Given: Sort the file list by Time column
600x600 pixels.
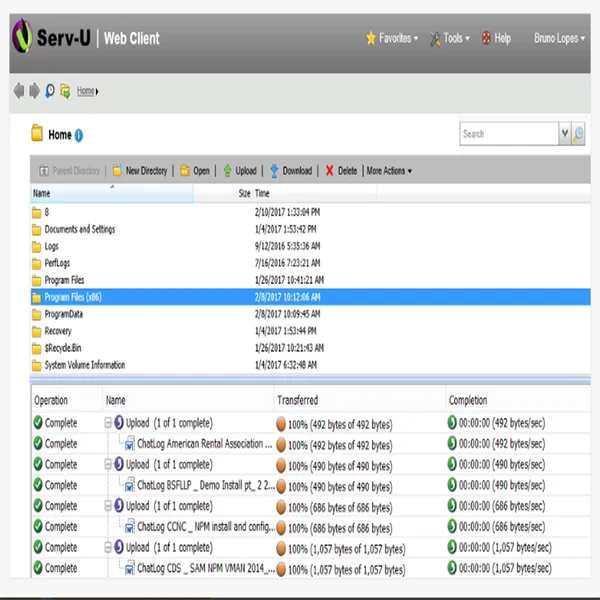Looking at the screenshot, I should coord(315,193).
